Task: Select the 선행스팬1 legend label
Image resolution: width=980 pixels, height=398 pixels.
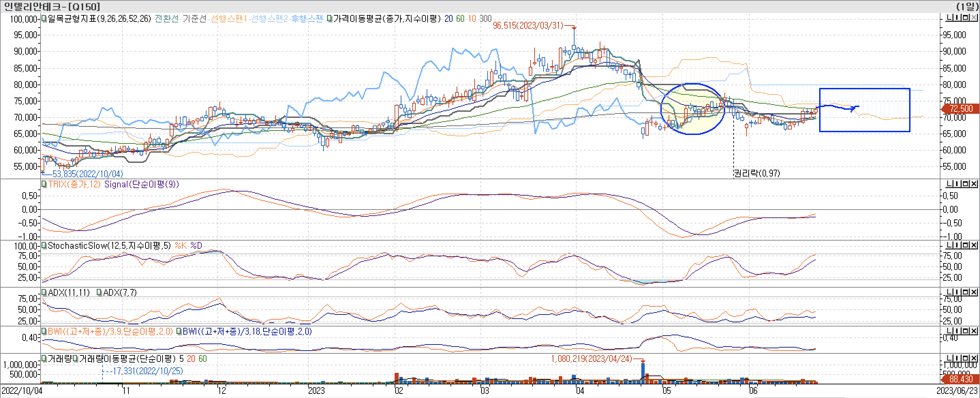Action: (228, 19)
